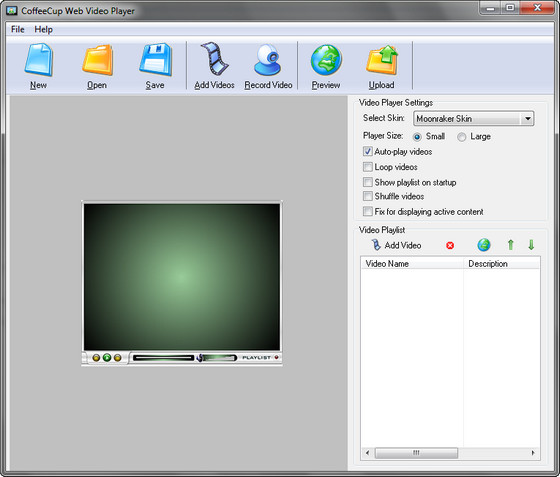The width and height of the screenshot is (560, 477).
Task: Click the Add Videos filmstrip icon
Action: (x=214, y=59)
